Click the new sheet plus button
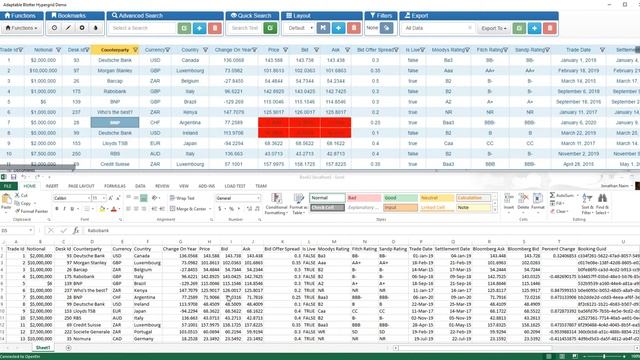 (x=69, y=348)
